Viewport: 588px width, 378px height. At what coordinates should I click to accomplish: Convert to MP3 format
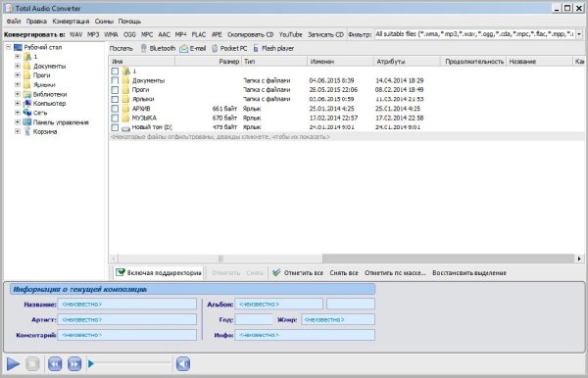(x=93, y=34)
